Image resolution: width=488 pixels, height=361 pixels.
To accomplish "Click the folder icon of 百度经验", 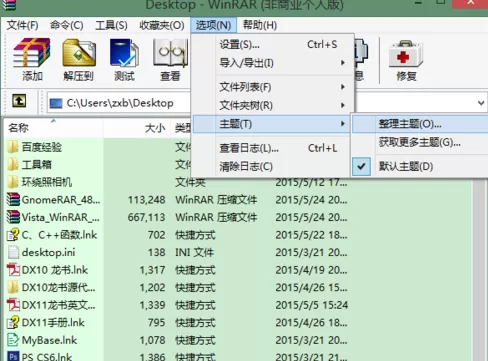I will coord(13,147).
